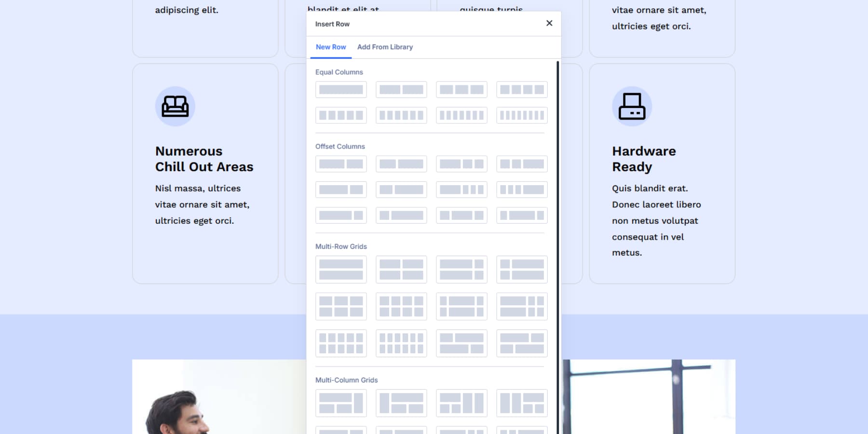
Task: Insert the six columns row layout
Action: coord(401,115)
